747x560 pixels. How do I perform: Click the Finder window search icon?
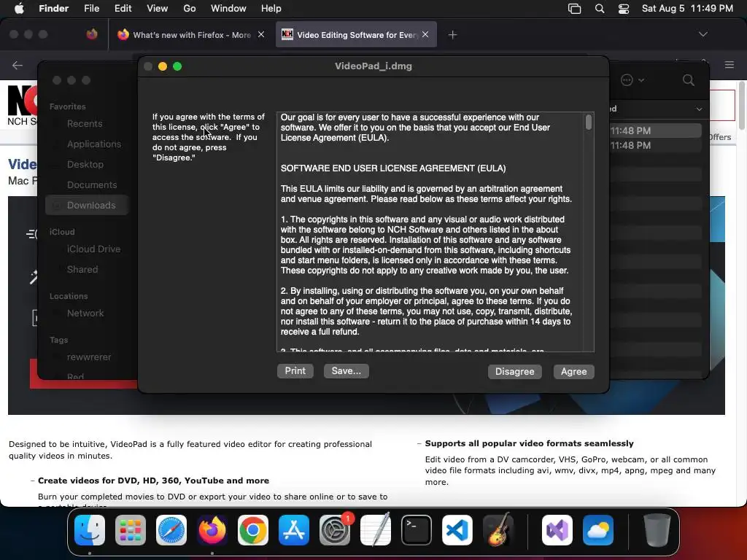689,80
